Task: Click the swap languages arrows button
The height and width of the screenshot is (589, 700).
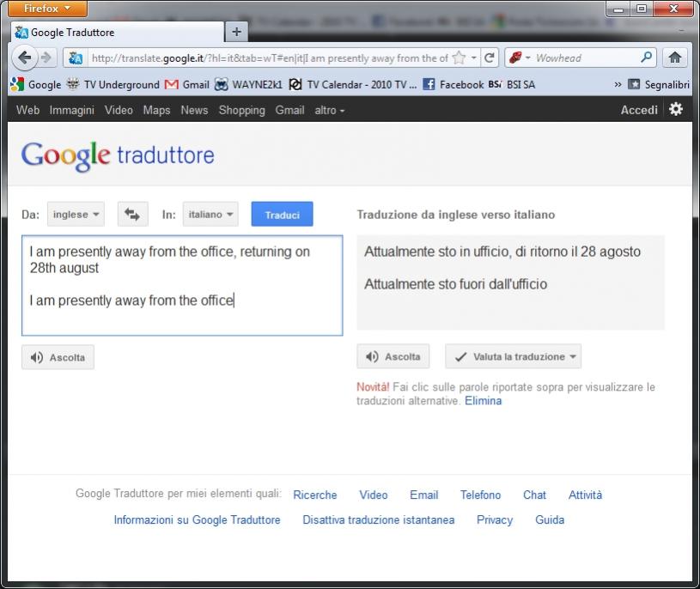Action: 132,214
